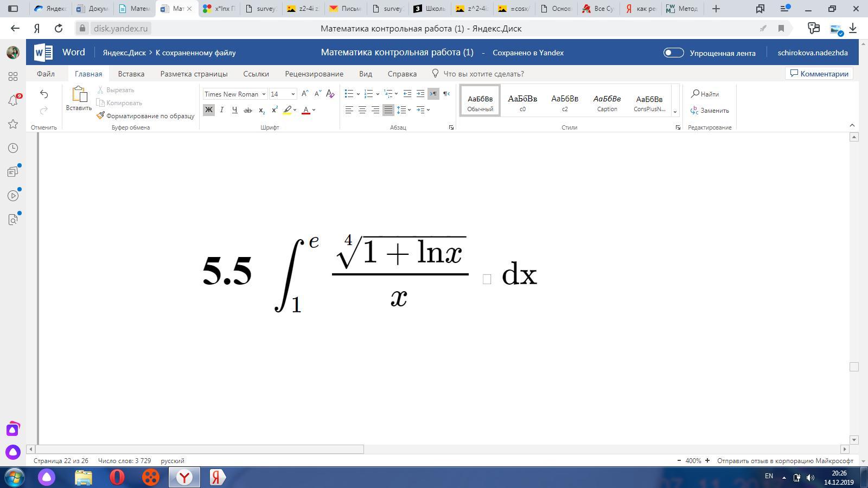Toggle Bold (Ж) formatting

click(209, 110)
